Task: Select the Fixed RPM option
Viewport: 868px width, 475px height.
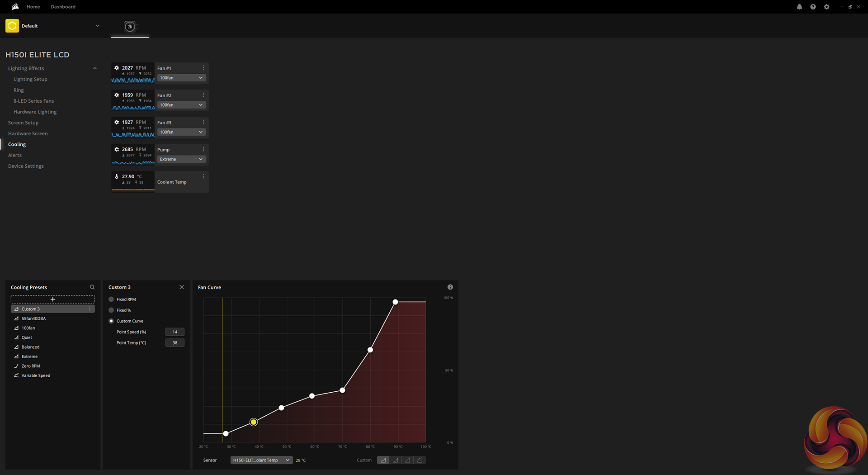Action: (111, 299)
